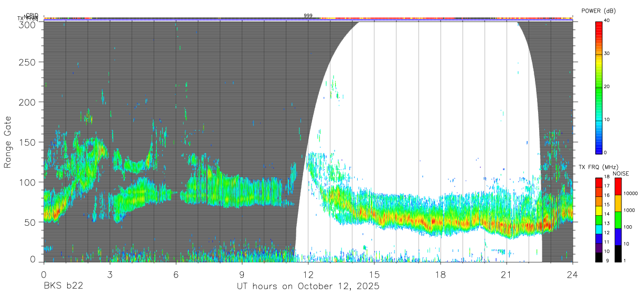Pick the yellow 14-15 MHz TX FRQ swatch
This screenshot has height=297, width=644.
coord(598,211)
